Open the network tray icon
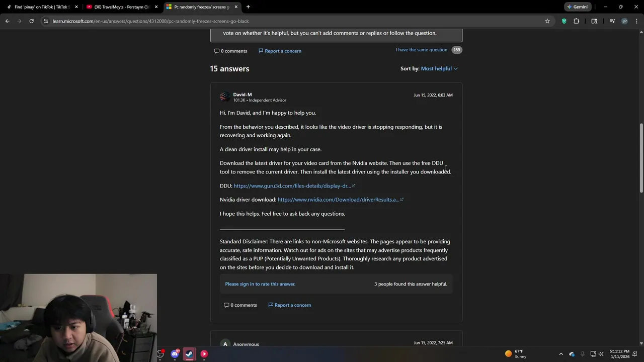This screenshot has height=362, width=644. pos(593,354)
